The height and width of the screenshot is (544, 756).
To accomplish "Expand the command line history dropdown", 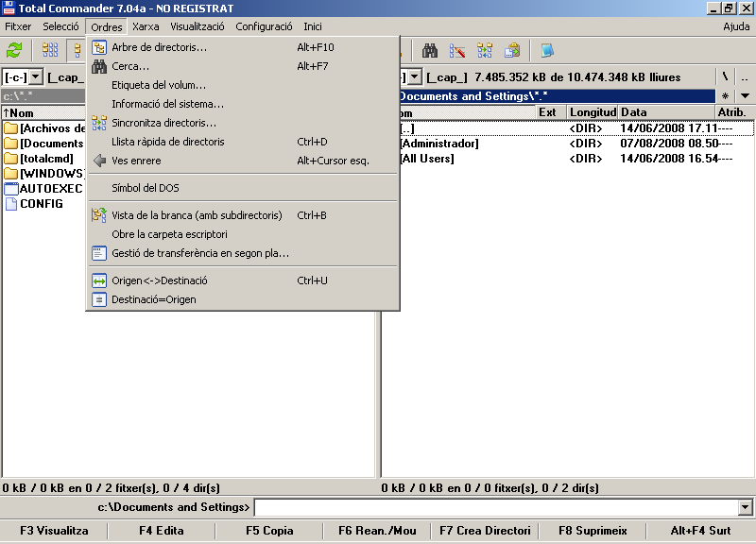I will [745, 507].
